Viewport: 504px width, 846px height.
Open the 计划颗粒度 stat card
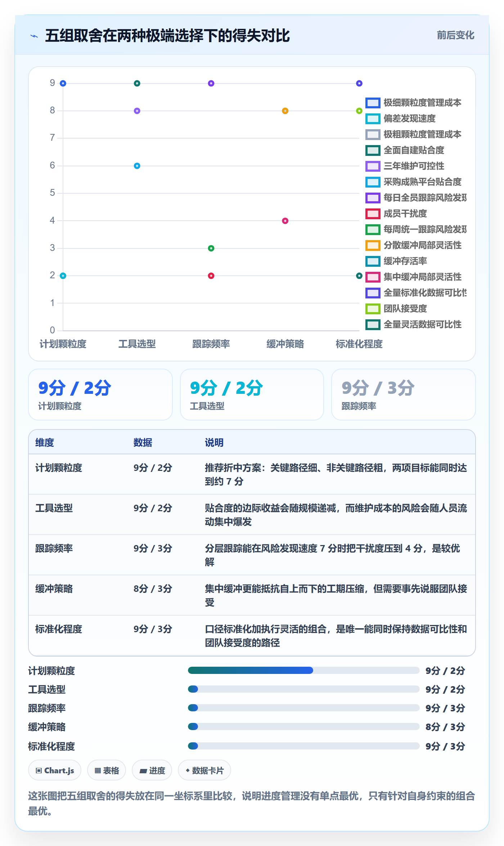(x=100, y=395)
